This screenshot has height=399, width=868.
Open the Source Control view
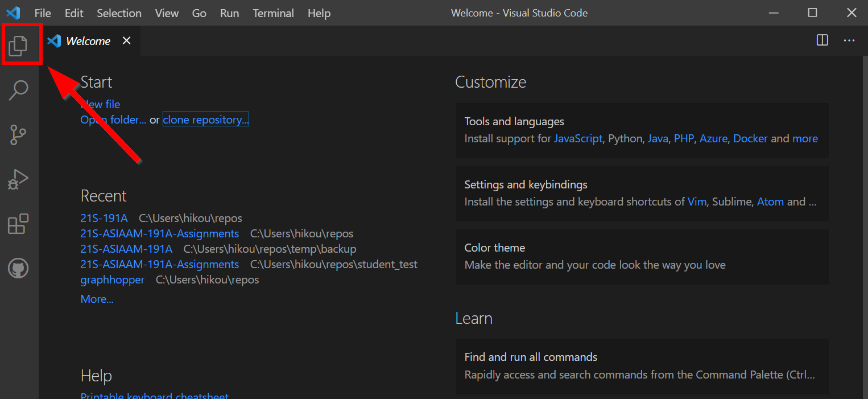coord(18,135)
